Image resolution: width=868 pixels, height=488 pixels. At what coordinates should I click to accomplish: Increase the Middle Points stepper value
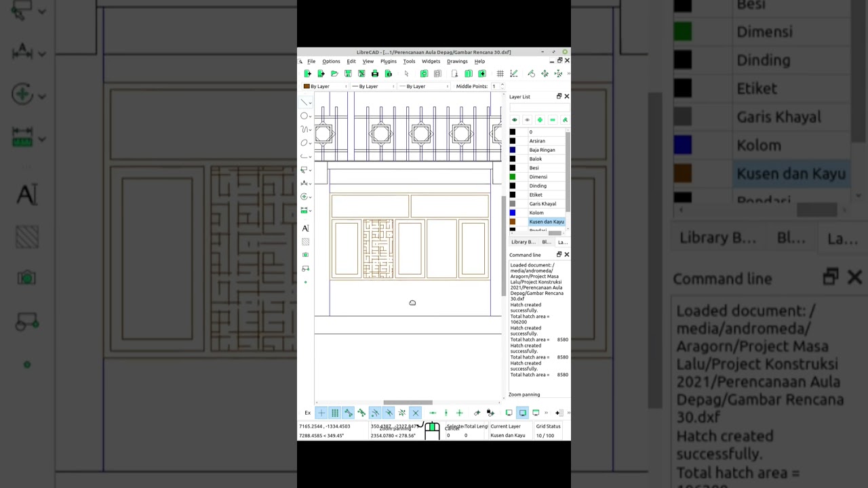(x=502, y=85)
